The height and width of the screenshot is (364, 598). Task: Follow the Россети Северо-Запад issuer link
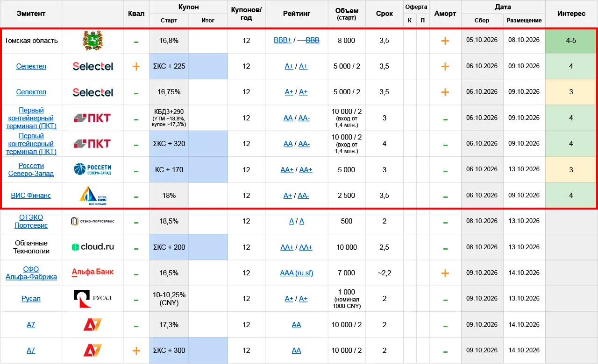pyautogui.click(x=31, y=169)
